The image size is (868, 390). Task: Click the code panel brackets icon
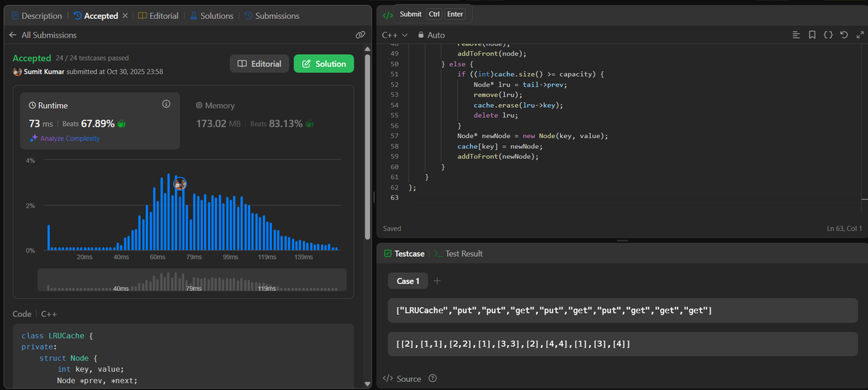(388, 14)
